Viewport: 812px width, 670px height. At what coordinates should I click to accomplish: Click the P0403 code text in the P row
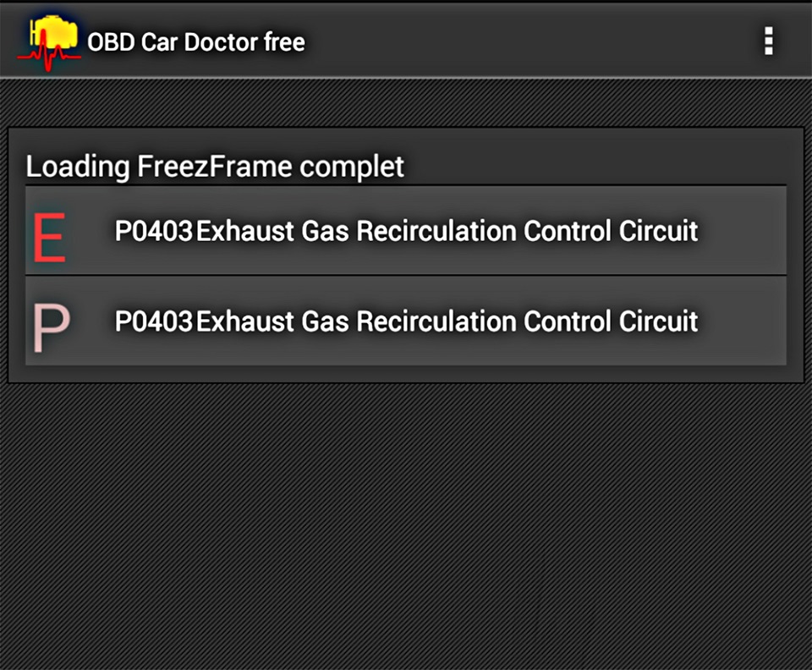[x=154, y=321]
